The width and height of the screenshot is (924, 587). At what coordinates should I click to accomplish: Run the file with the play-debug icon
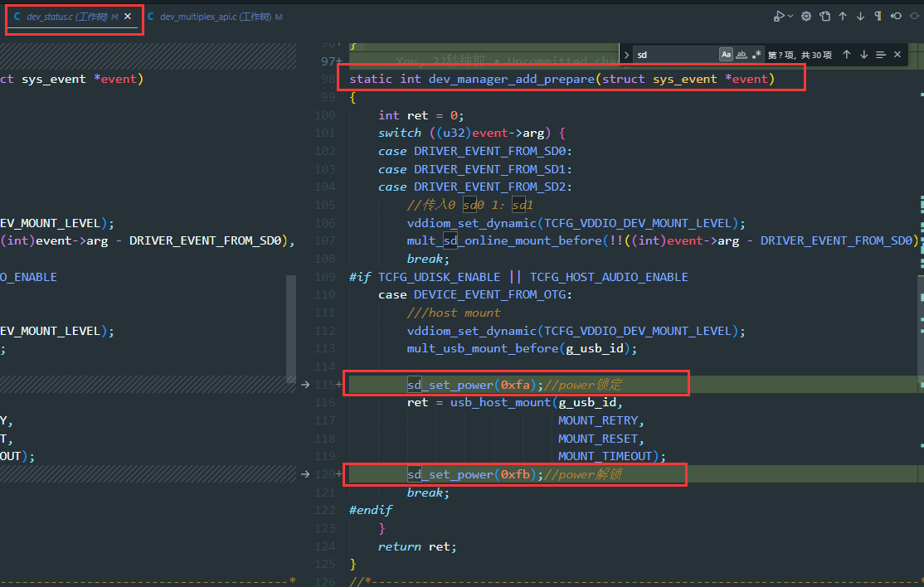click(779, 17)
